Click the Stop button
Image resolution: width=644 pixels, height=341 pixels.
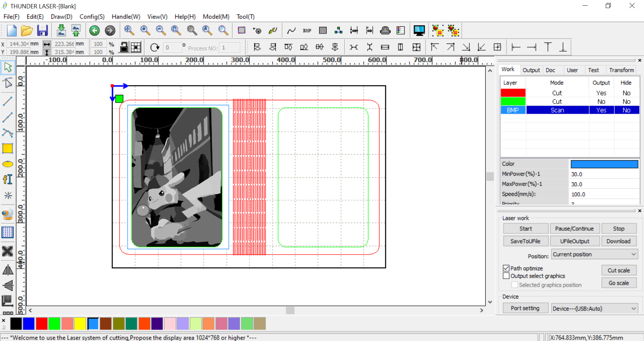point(618,229)
